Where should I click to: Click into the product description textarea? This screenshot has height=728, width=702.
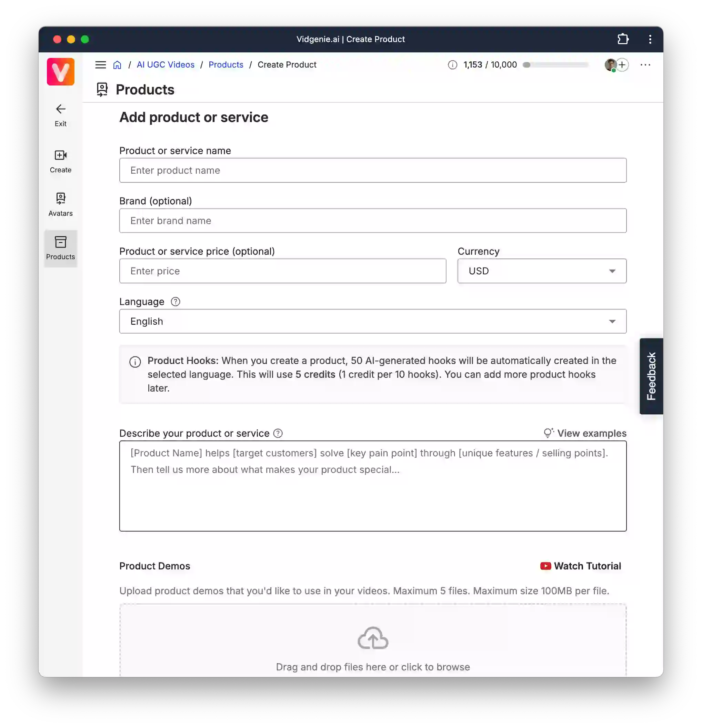tap(373, 486)
